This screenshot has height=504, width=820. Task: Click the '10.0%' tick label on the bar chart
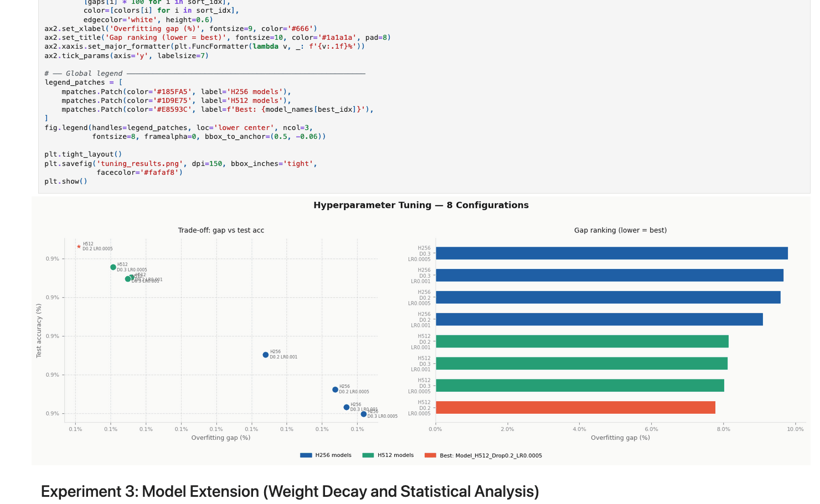(x=795, y=429)
